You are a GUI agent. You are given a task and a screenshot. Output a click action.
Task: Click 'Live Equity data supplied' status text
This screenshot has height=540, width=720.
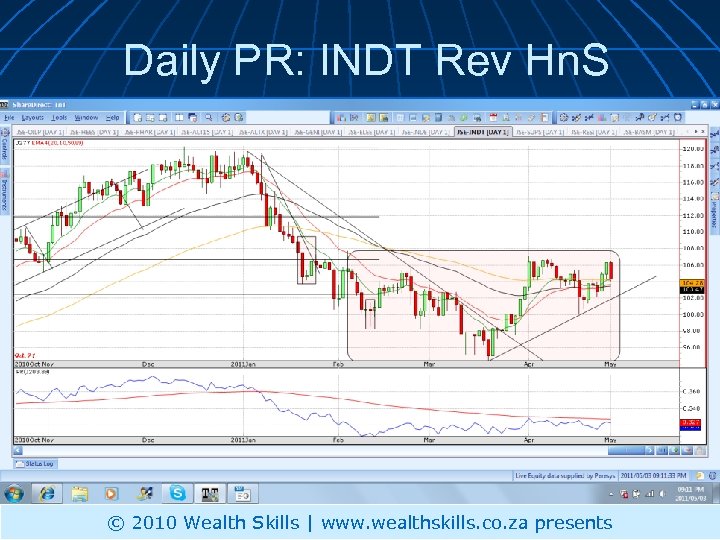[x=565, y=476]
